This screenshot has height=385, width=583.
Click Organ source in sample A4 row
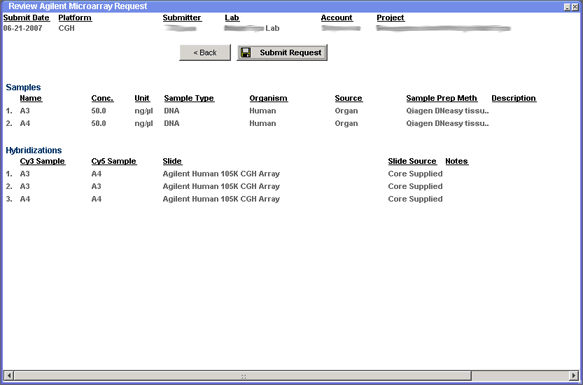click(346, 123)
